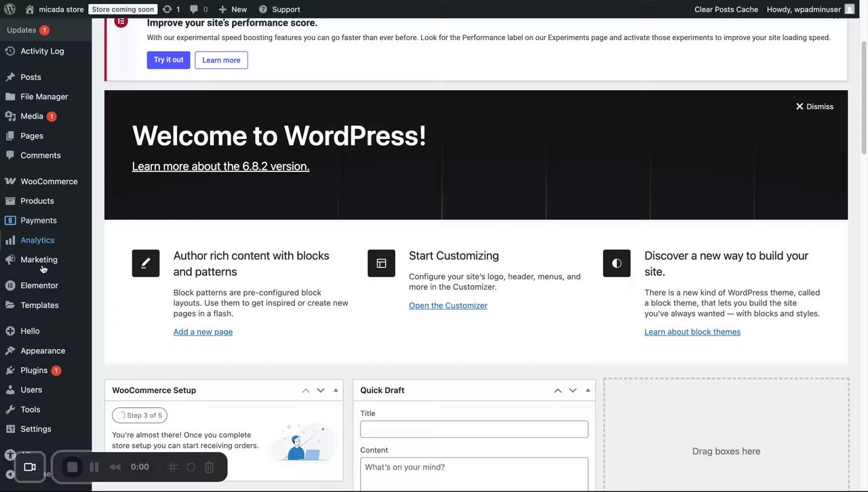
Task: Click the What's on your mind content box
Action: click(x=474, y=474)
